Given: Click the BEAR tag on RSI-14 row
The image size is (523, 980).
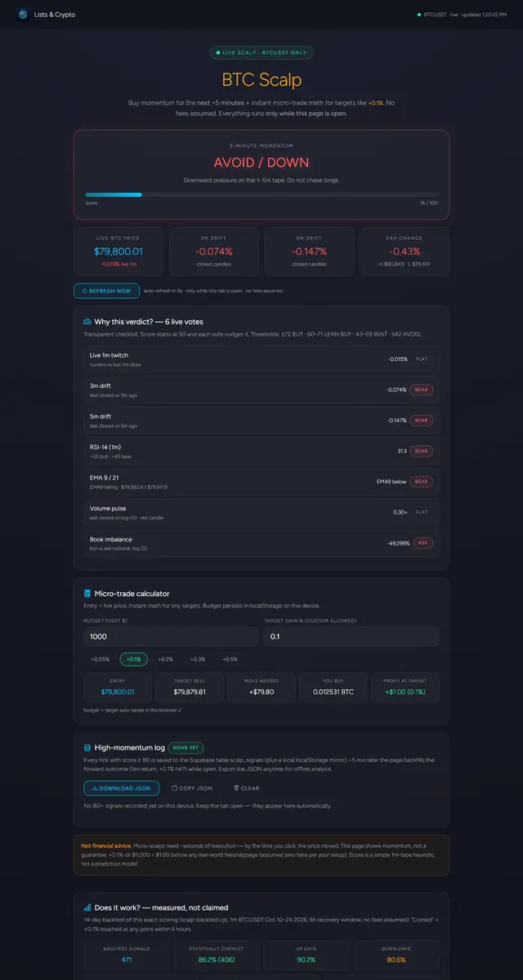Looking at the screenshot, I should click(x=422, y=451).
